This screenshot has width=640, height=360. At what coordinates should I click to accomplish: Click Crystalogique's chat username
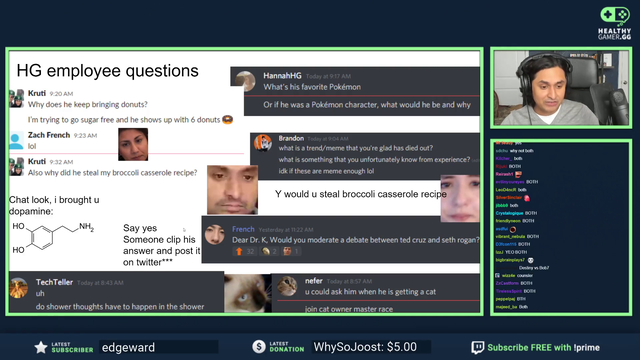[509, 213]
